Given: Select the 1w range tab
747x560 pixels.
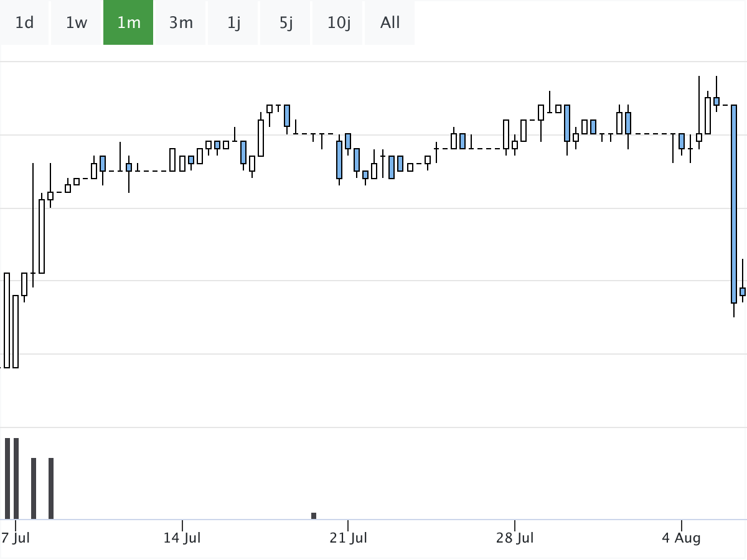Looking at the screenshot, I should tap(77, 23).
